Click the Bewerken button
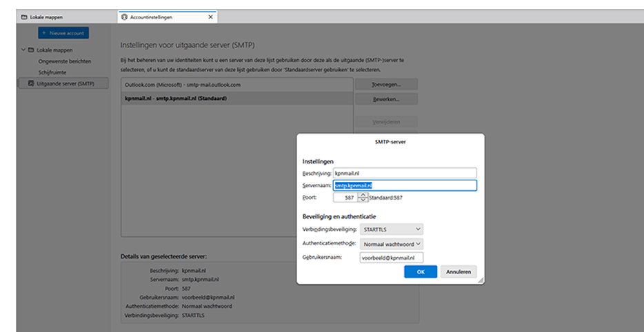The height and width of the screenshot is (332, 644). pyautogui.click(x=386, y=99)
